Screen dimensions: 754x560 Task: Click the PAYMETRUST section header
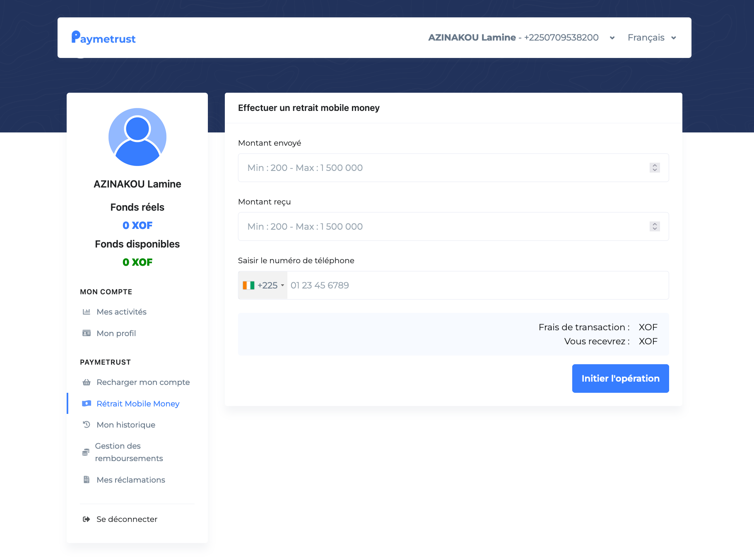[105, 362]
